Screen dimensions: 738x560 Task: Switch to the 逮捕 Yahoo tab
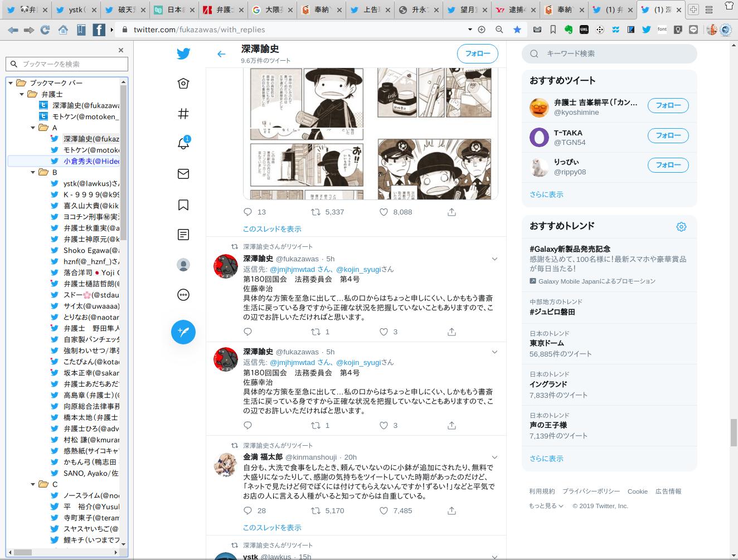click(x=516, y=9)
